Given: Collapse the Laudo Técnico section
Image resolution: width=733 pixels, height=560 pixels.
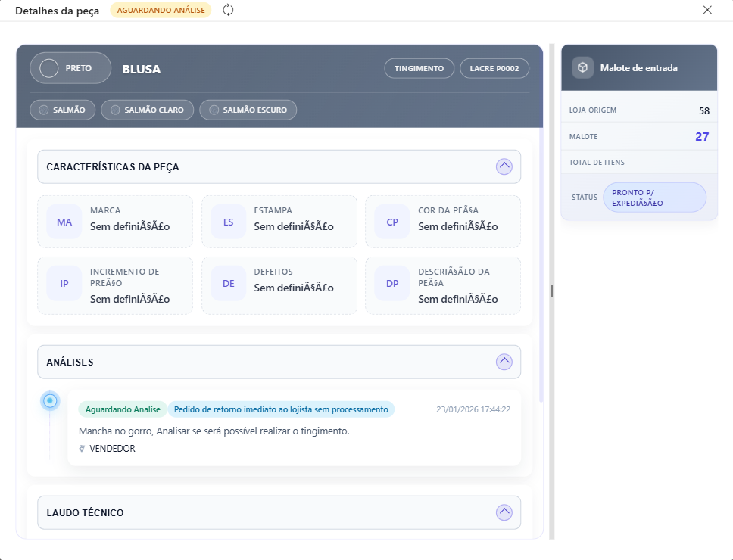Looking at the screenshot, I should [x=504, y=512].
